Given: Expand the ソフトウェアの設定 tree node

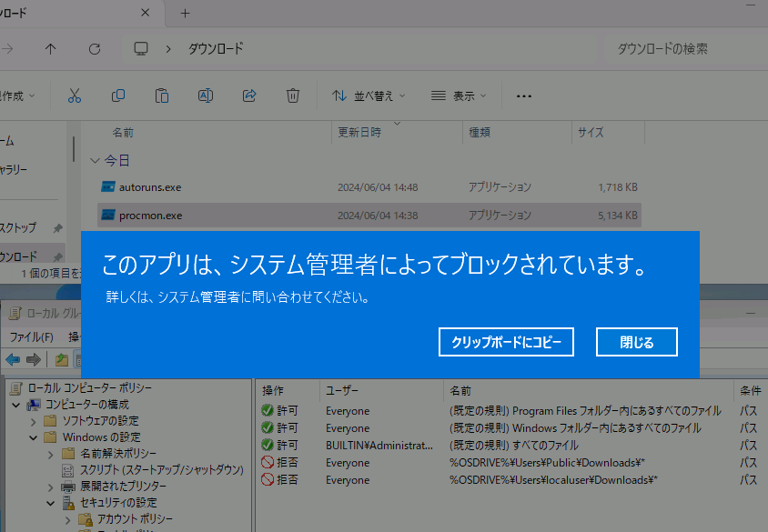Looking at the screenshot, I should click(32, 422).
